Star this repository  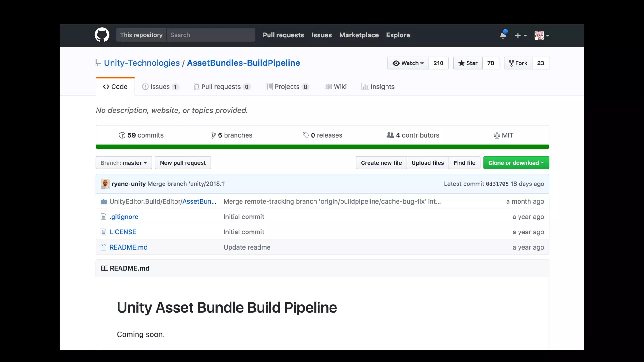pos(468,63)
